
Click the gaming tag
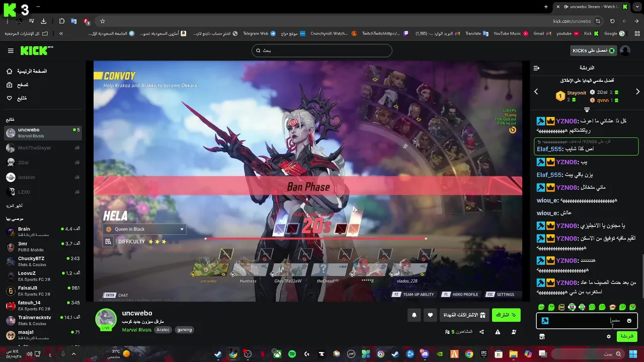[184, 330]
